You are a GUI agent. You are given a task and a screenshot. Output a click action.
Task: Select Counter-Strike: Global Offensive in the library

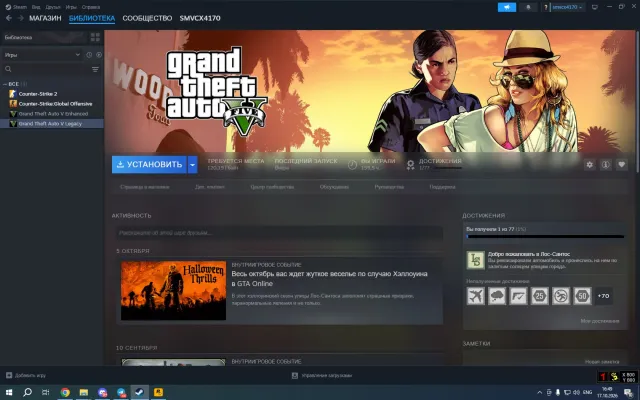pos(52,104)
